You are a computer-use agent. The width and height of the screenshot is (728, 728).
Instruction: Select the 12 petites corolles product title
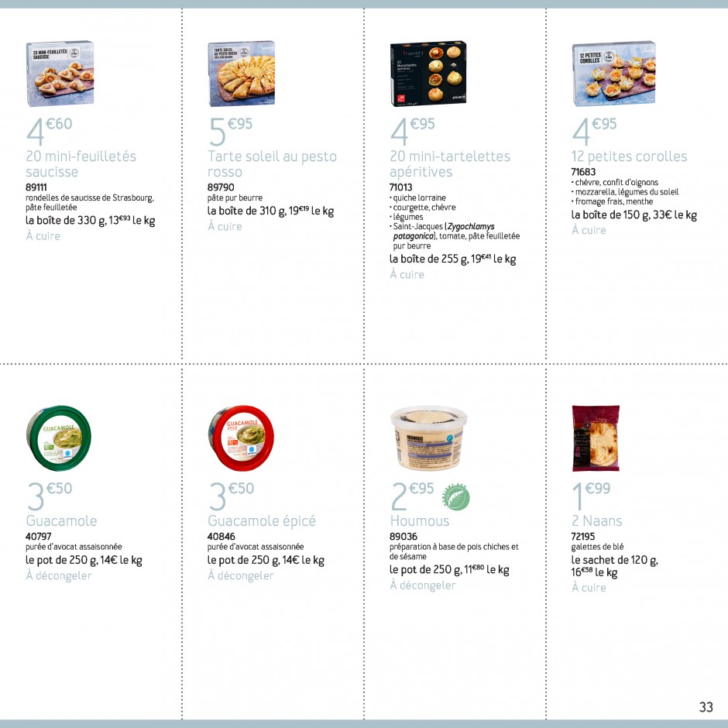pyautogui.click(x=629, y=156)
